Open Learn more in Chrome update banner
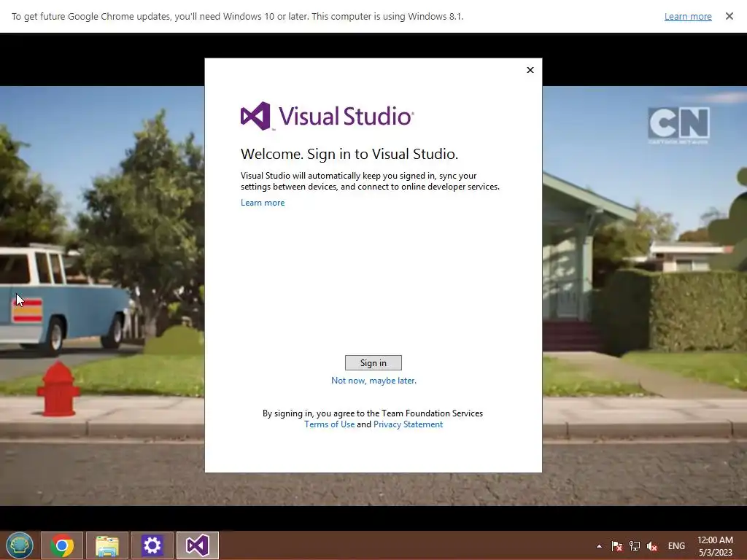The image size is (747, 560). tap(688, 17)
